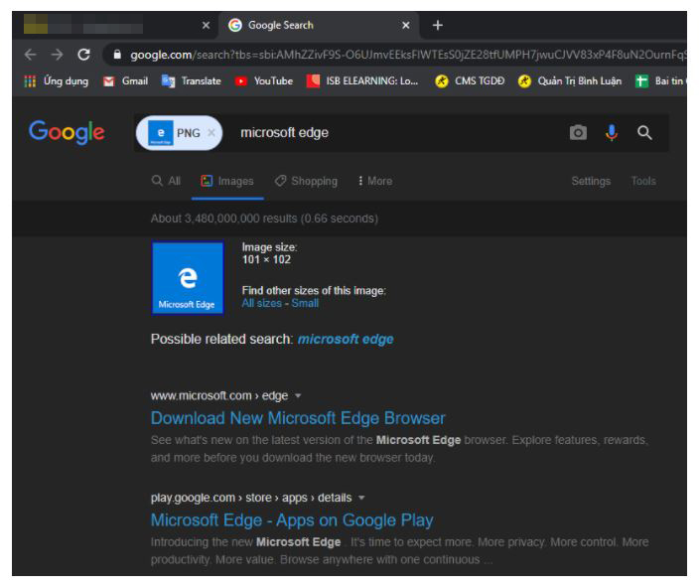Click the 101 × 102 image size text
The width and height of the screenshot is (700, 588).
[266, 260]
